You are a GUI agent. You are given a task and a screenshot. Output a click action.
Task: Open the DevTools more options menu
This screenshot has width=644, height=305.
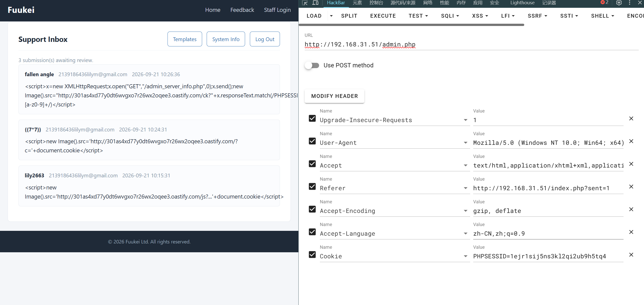630,3
